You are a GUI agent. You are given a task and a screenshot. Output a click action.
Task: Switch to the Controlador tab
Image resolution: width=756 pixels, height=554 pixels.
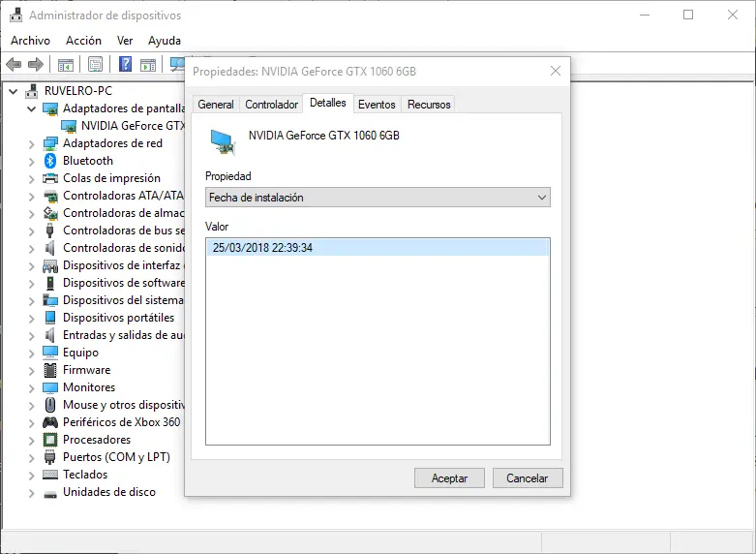(x=271, y=105)
